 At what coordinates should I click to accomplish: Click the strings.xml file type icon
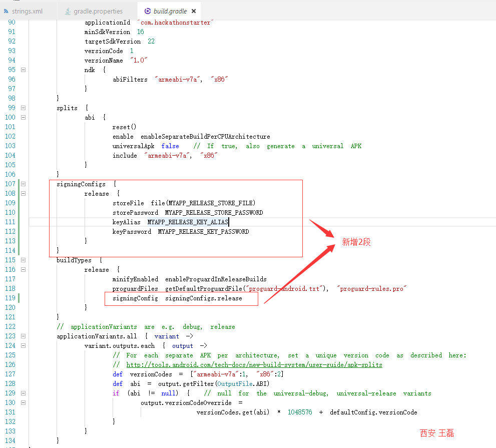[x=6, y=11]
